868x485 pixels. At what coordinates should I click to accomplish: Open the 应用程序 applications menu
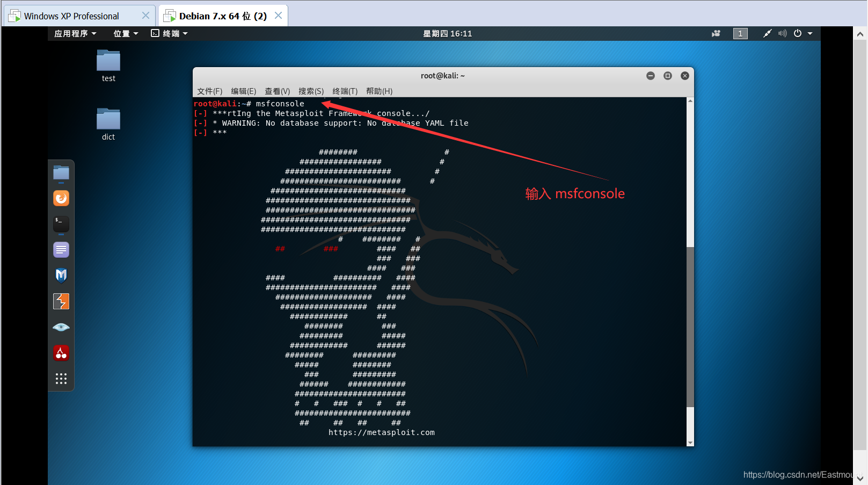pyautogui.click(x=75, y=33)
